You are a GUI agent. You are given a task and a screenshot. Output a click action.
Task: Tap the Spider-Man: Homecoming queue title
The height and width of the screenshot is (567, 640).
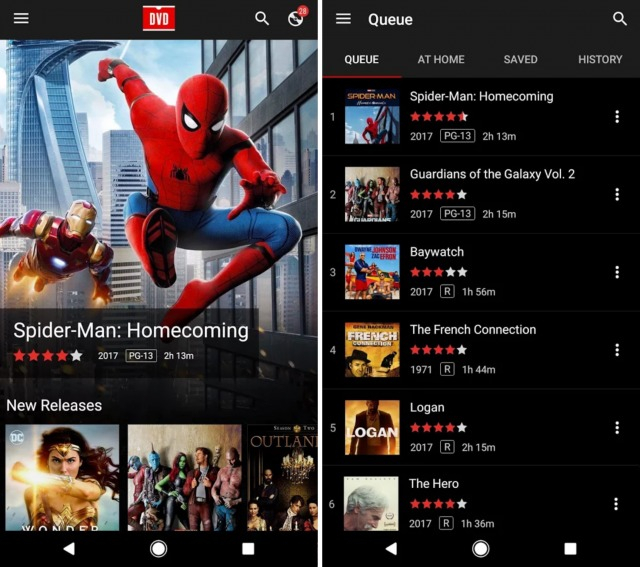482,96
